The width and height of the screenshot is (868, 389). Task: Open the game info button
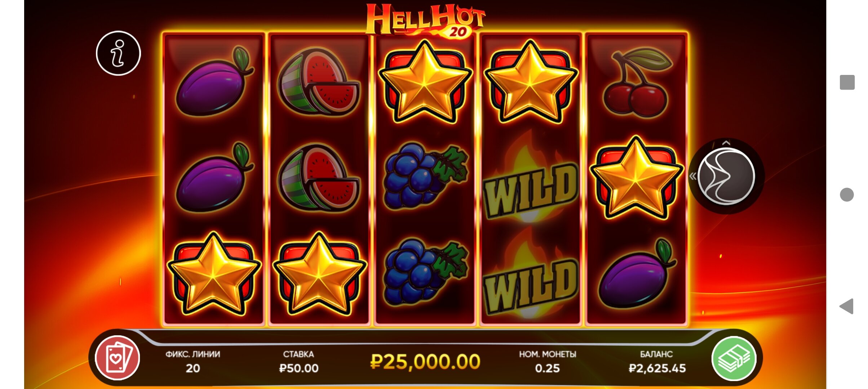tap(118, 53)
